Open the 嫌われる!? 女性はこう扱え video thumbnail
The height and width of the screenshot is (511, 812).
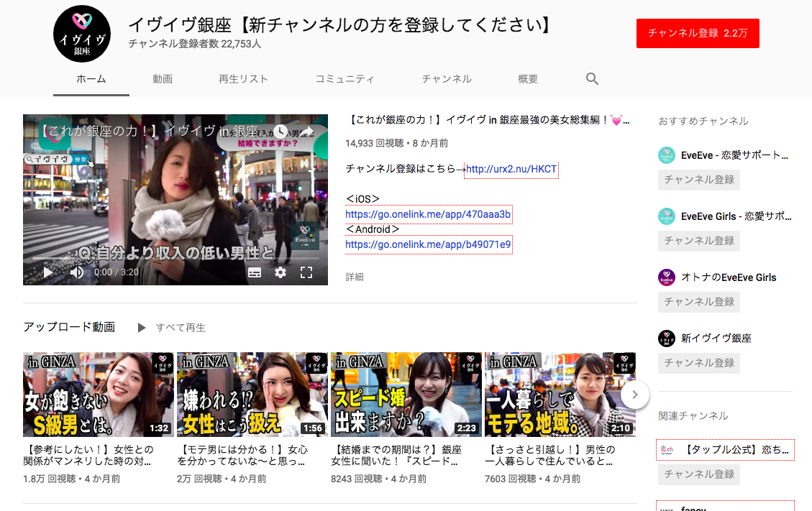252,395
